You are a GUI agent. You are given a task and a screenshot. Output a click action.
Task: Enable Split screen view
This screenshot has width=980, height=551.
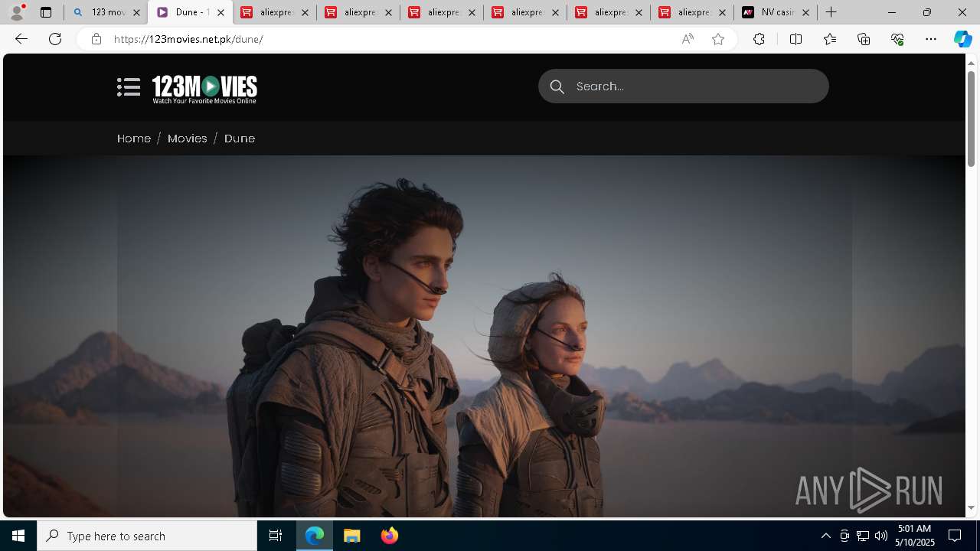795,39
